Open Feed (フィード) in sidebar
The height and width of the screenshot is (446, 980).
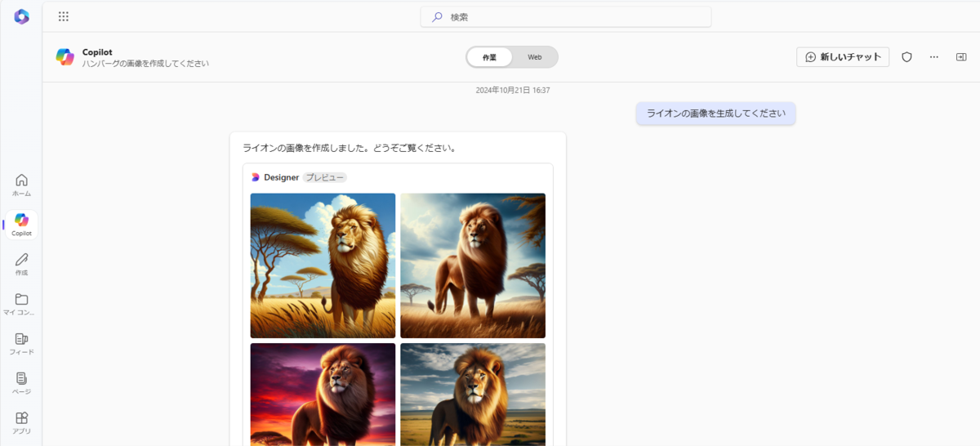tap(22, 344)
